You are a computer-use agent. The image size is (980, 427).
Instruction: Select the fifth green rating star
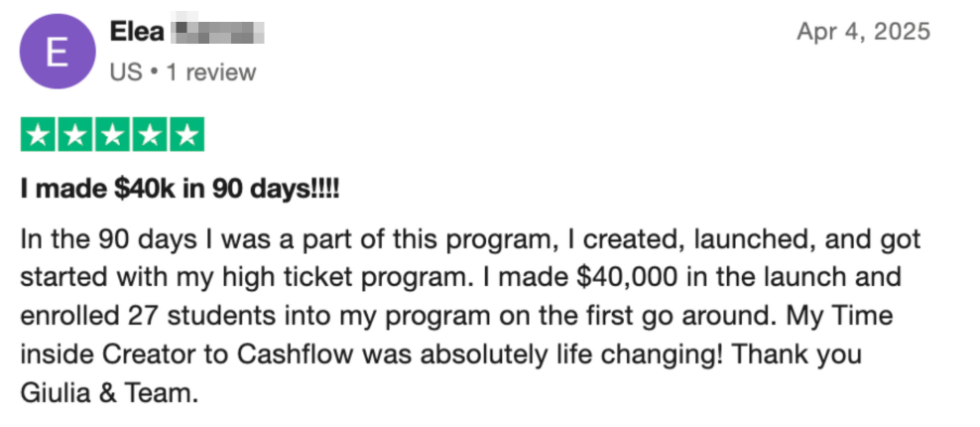click(x=185, y=136)
